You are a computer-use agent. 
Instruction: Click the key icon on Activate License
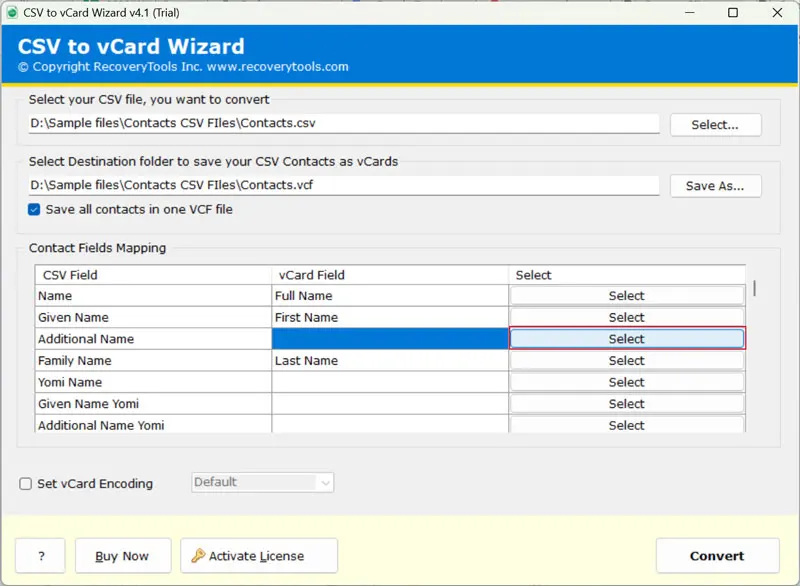tap(198, 556)
